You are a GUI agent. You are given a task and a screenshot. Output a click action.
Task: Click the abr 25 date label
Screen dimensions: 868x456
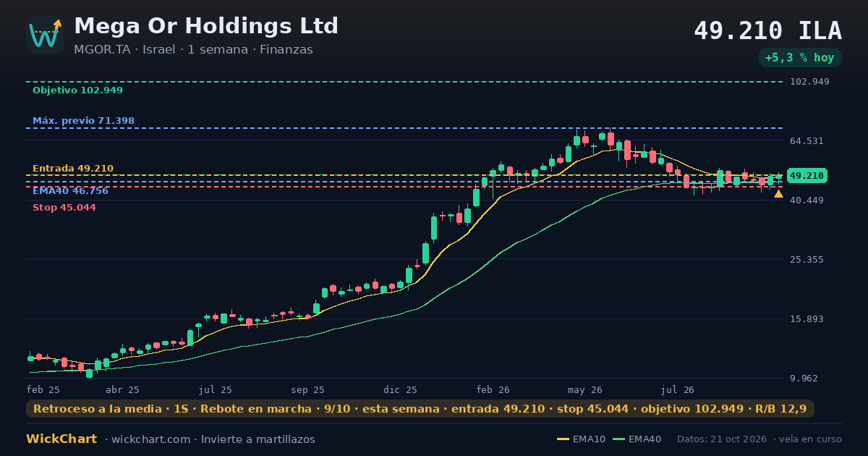point(122,389)
